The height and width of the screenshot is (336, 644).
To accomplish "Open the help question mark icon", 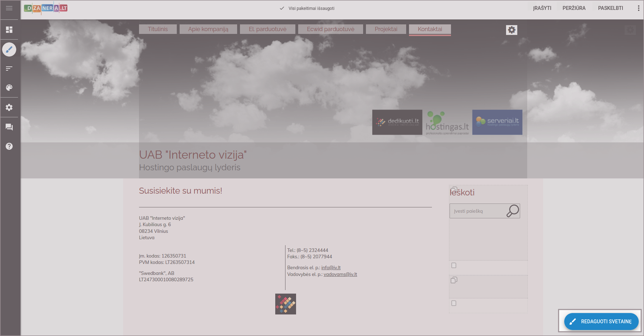I will click(9, 146).
